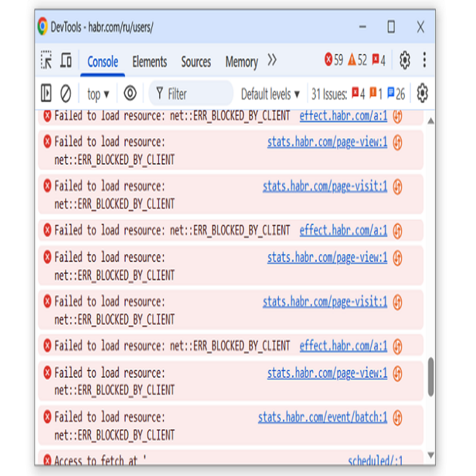Switch to the Console tab
Image resolution: width=476 pixels, height=476 pixels.
[103, 61]
